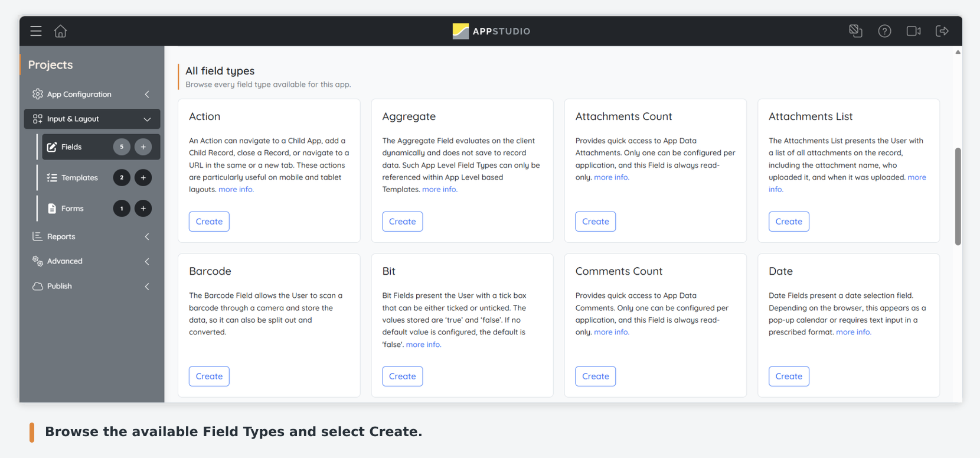Click the Fields count badge showing 5
980x458 pixels.
(x=122, y=147)
